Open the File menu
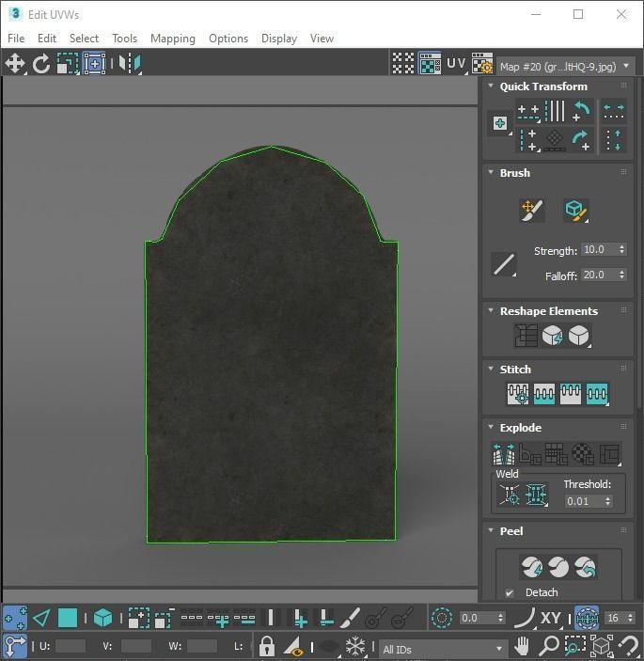Image resolution: width=644 pixels, height=661 pixels. pos(16,39)
